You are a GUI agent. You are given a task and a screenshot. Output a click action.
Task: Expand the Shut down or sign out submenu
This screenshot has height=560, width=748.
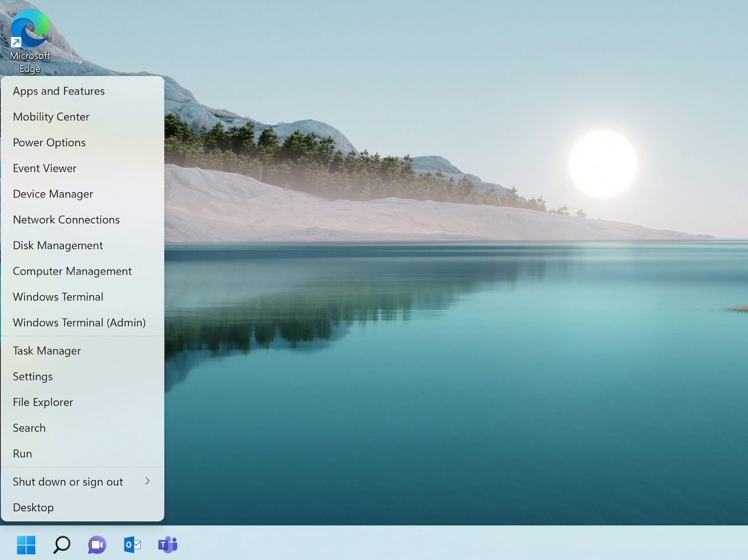point(82,482)
